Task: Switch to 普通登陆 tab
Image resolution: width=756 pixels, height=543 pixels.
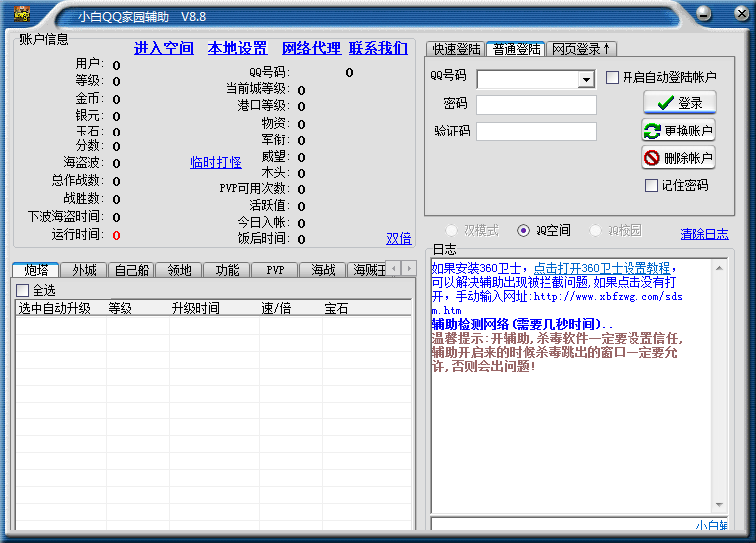Action: coord(516,49)
